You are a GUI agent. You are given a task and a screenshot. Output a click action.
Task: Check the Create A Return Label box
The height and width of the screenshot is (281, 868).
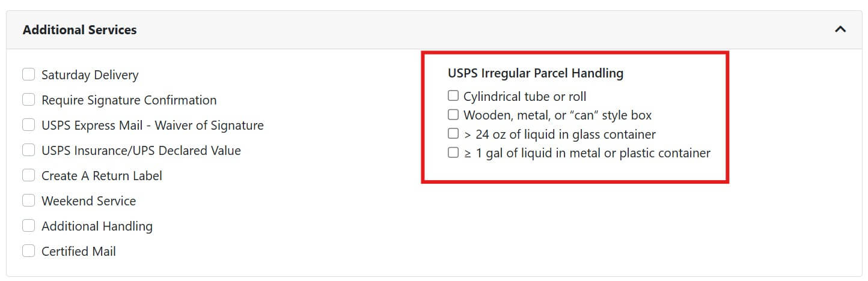pos(28,175)
